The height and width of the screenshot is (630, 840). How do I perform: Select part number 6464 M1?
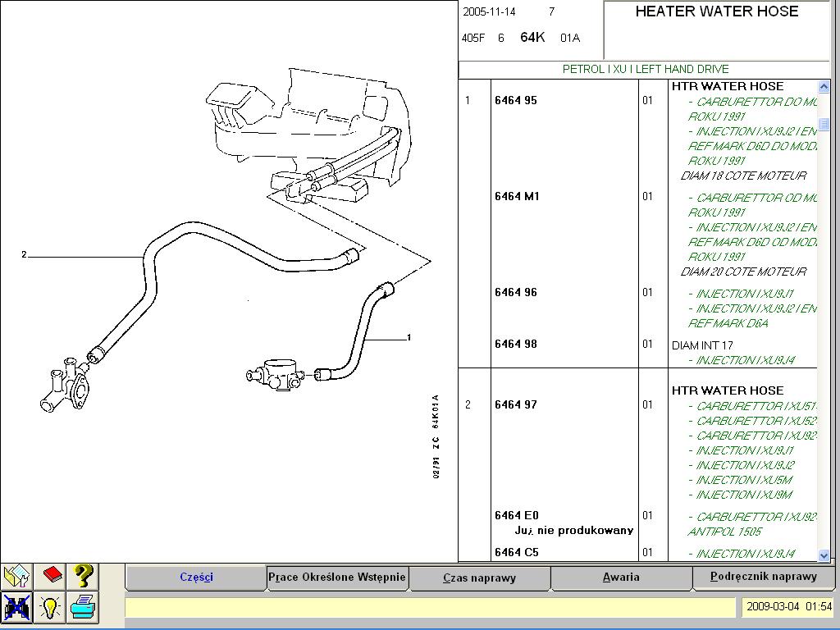[x=517, y=197]
